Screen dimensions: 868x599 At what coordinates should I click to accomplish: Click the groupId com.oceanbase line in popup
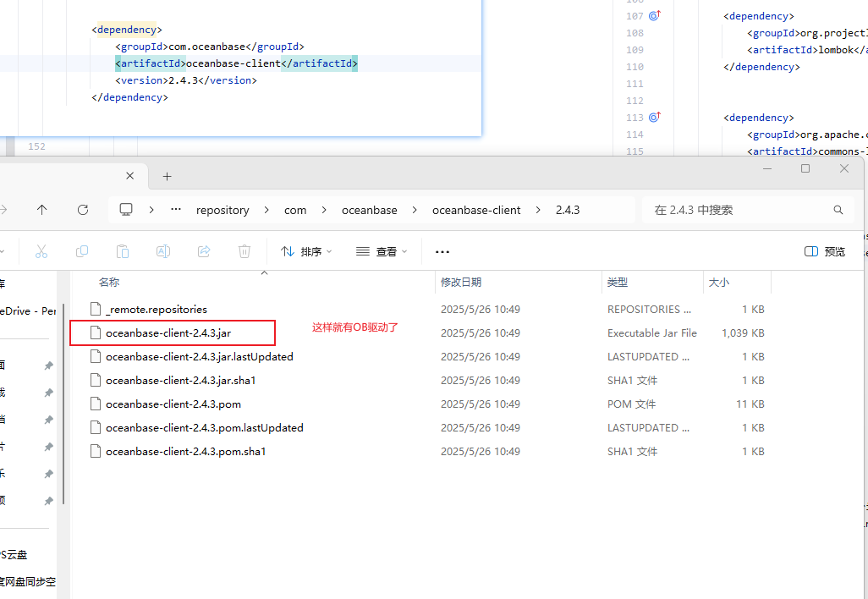coord(210,47)
